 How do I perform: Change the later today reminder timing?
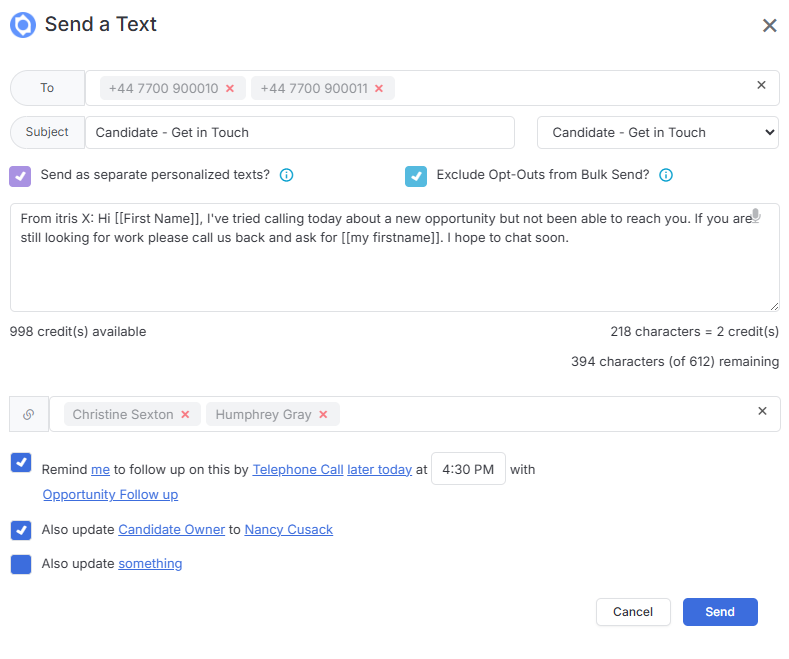[379, 469]
